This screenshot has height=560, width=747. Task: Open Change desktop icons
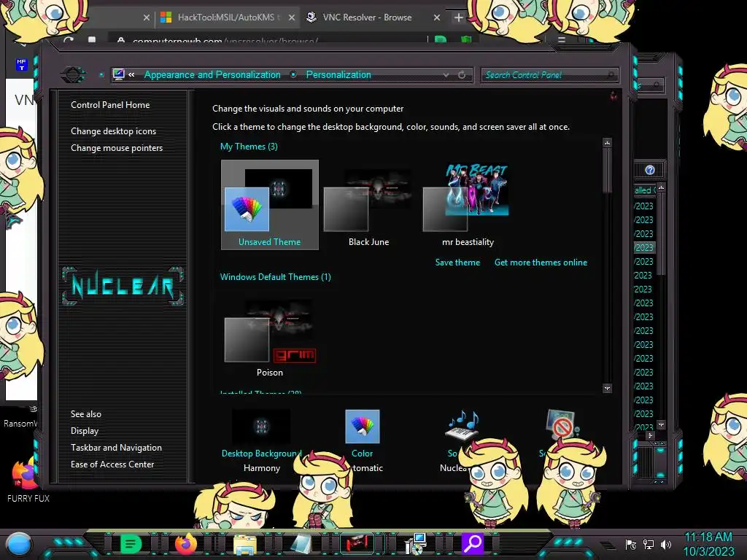tap(113, 131)
